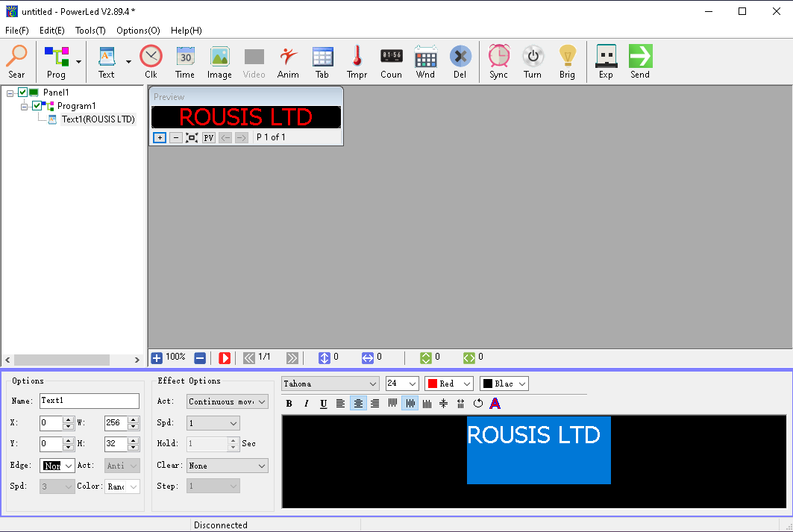This screenshot has height=532, width=793.
Task: Click the Name field containing Text1
Action: click(89, 401)
